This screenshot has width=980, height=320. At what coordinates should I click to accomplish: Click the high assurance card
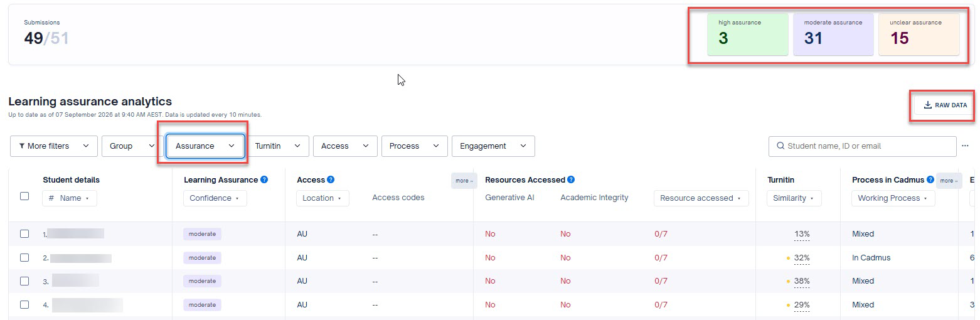pos(748,35)
